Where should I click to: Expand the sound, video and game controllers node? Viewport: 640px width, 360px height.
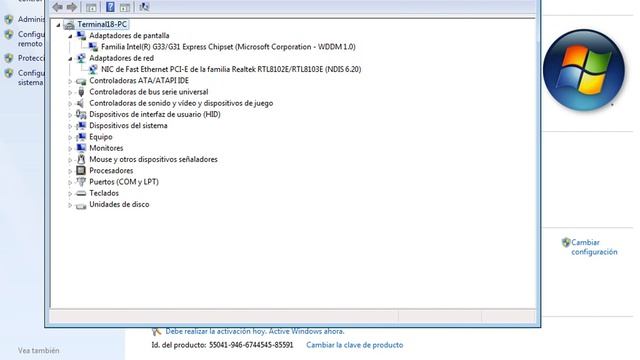70,104
